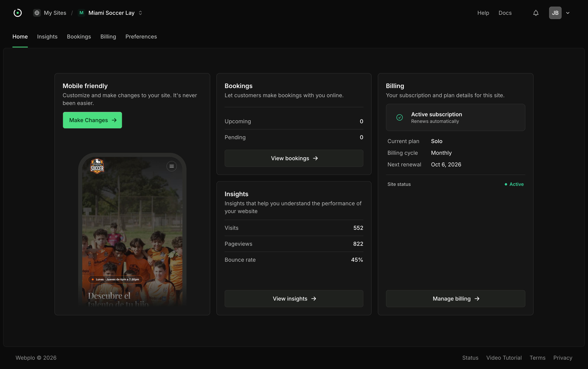
Task: Click the globe icon beside My Sites
Action: tap(37, 13)
